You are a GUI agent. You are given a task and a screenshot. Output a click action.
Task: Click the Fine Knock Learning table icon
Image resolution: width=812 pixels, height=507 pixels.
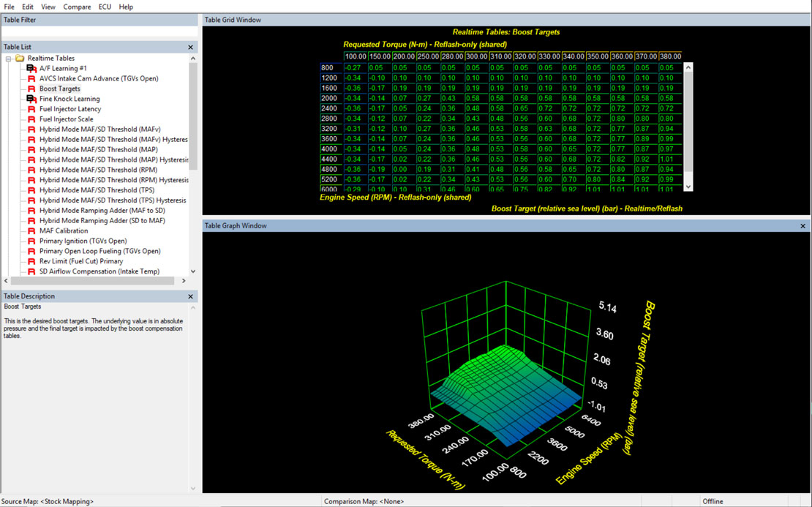(x=31, y=99)
